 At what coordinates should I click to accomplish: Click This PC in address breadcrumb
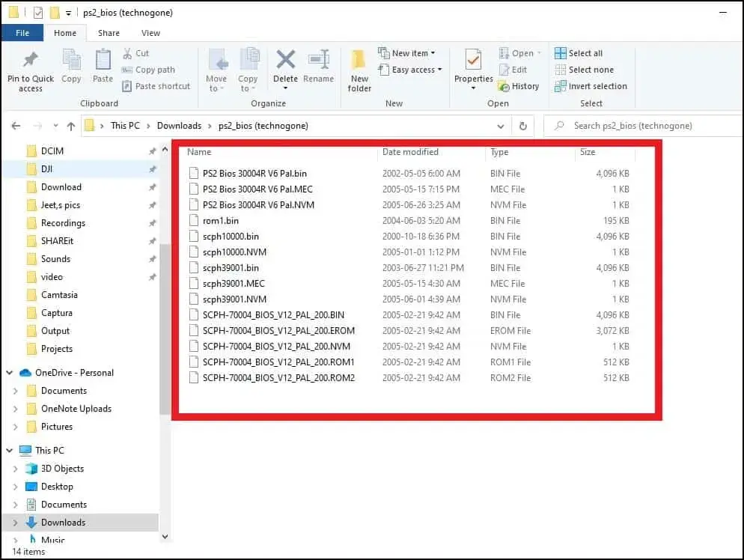tap(125, 126)
